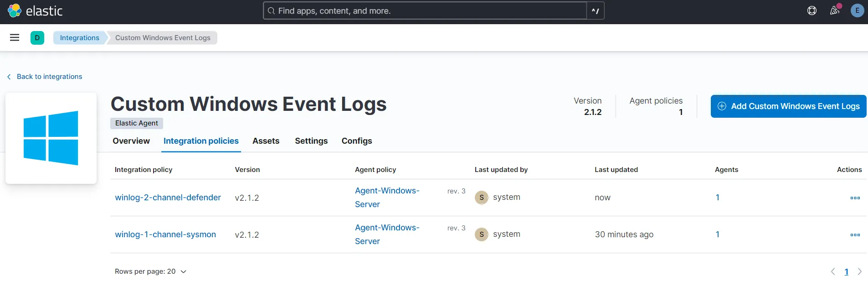Select the Integration policies tab
Screen dimensions: 868x297
pos(201,141)
